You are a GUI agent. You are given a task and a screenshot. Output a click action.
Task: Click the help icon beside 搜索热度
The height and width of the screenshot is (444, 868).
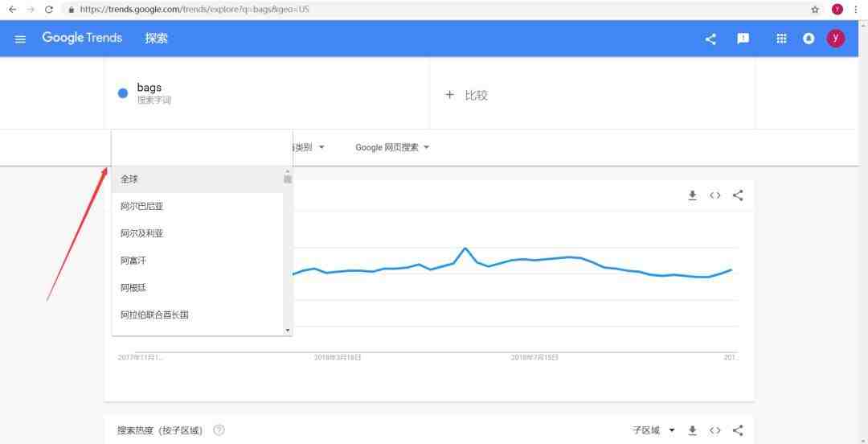(219, 430)
